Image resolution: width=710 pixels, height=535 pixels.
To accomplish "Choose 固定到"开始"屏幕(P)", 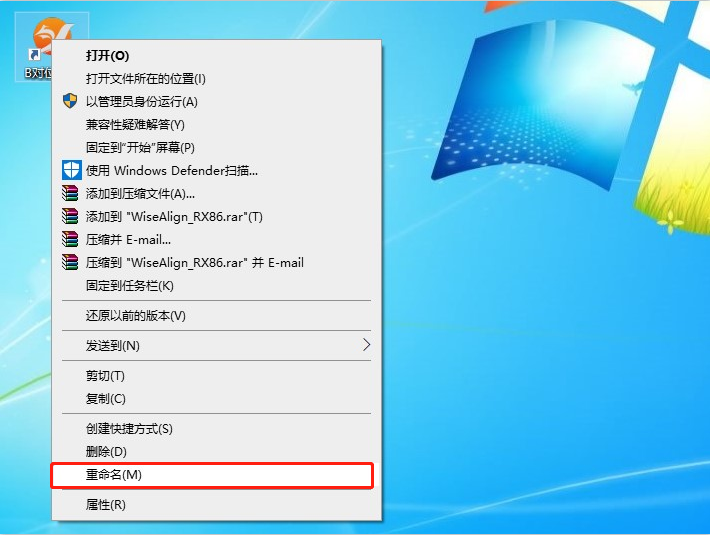I will point(140,148).
